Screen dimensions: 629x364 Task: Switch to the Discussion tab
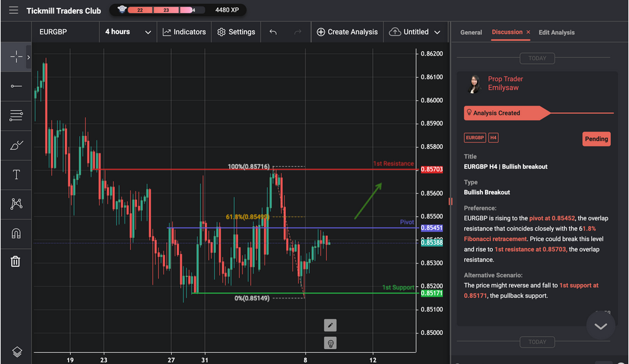tap(507, 32)
